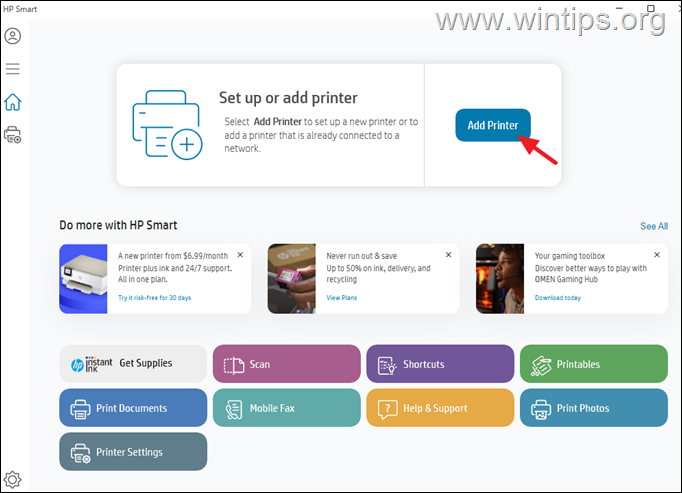Dismiss the 'Your gaming toolbox' card
The width and height of the screenshot is (682, 493).
click(x=657, y=255)
